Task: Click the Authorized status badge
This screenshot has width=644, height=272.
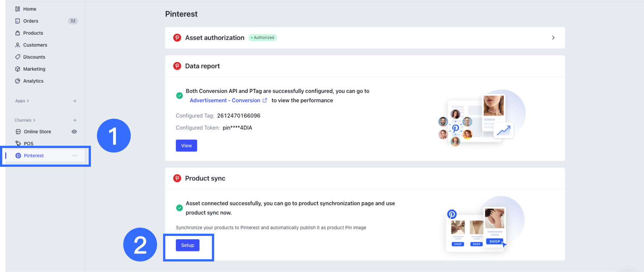Action: tap(262, 38)
